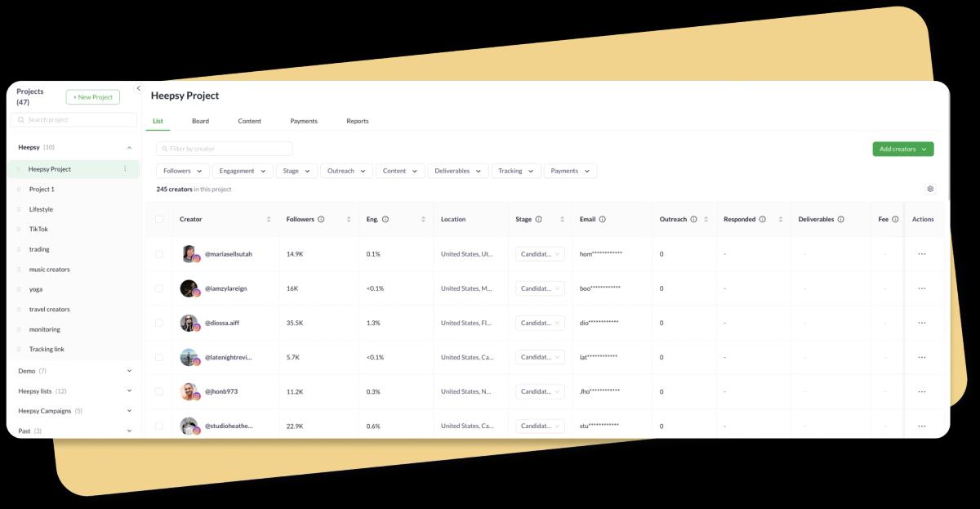
Task: Collapse the Heepsy folder group
Action: (129, 148)
